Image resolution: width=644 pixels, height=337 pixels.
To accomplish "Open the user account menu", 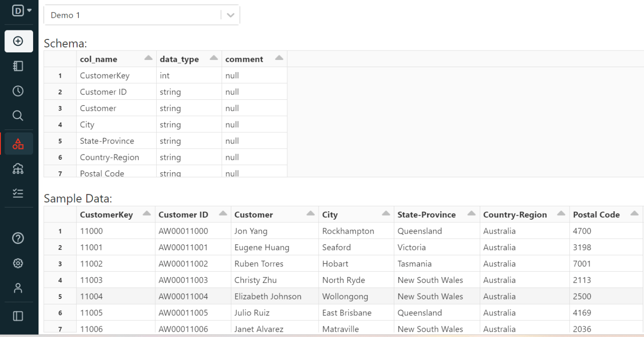I will tap(18, 288).
